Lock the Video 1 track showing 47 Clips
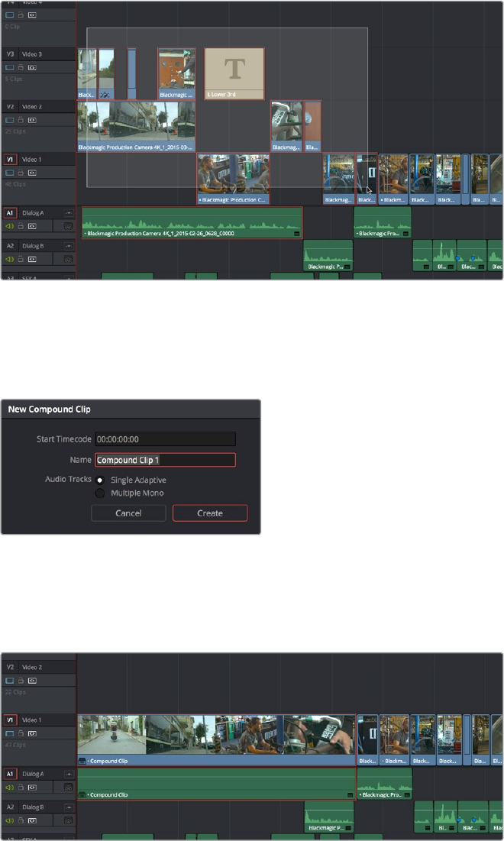The width and height of the screenshot is (504, 841). (x=21, y=733)
